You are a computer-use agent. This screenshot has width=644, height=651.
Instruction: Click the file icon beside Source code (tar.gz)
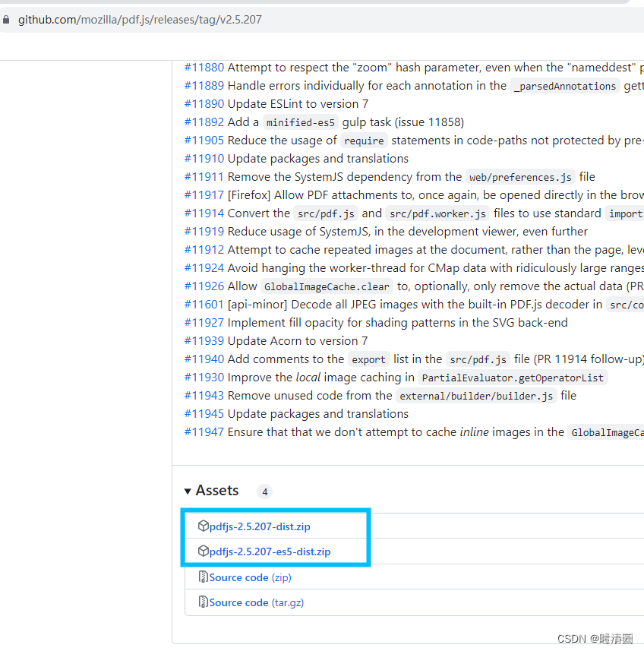[x=204, y=602]
